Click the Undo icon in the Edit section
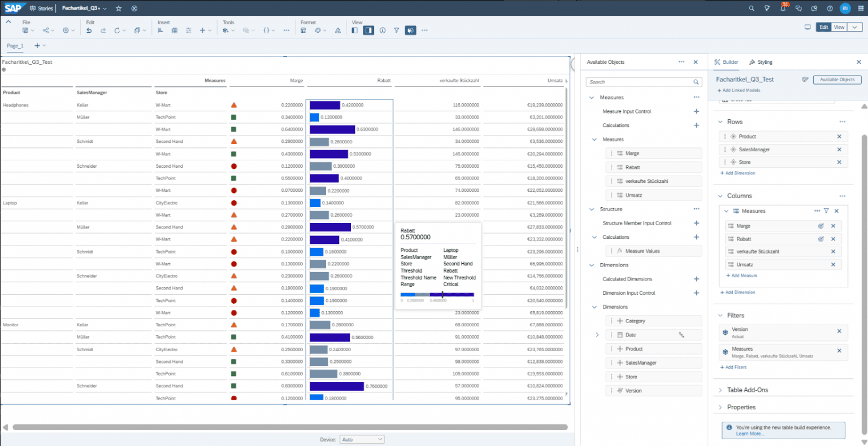Viewport: 868px width, 446px height. point(89,30)
